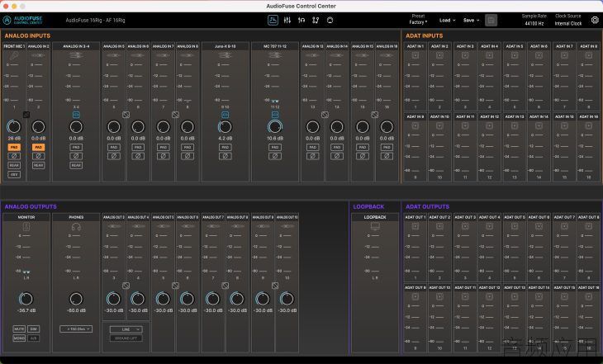Link Analog In 5 and 6 as stereo
Image resolution: width=603 pixels, height=364 pixels.
(126, 115)
